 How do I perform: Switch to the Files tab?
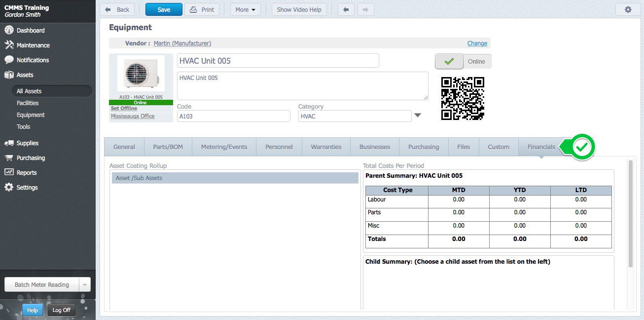click(464, 147)
